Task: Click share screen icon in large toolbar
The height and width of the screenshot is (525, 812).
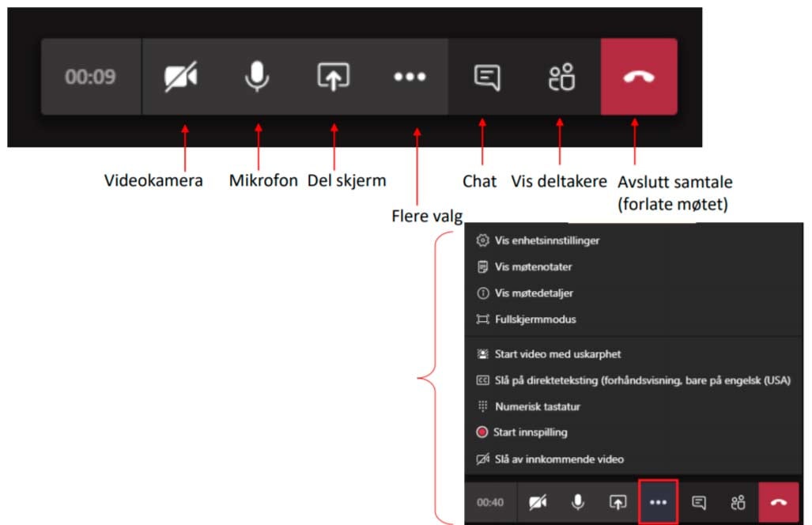Action: point(333,77)
